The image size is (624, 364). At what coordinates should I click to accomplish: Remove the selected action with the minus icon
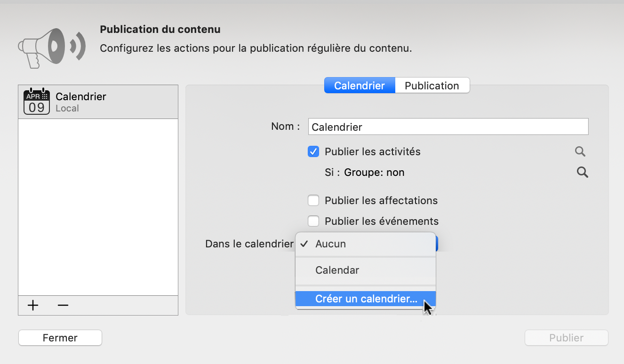click(x=63, y=305)
